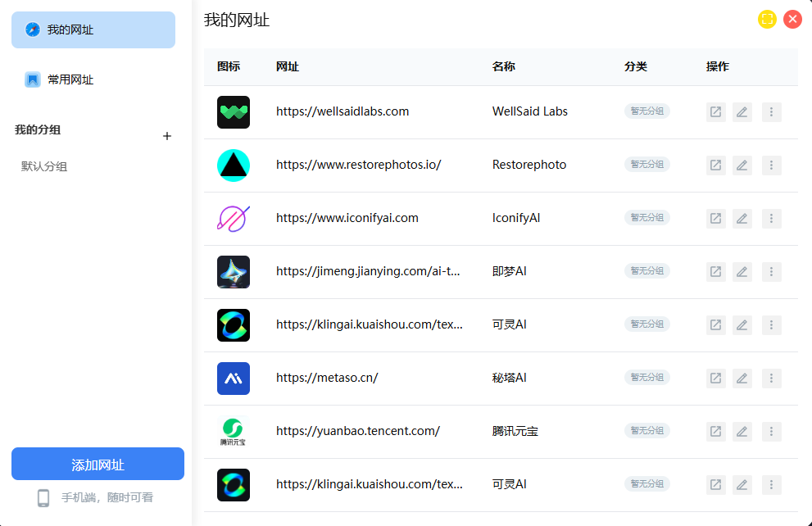Open the 腾讯元宝 link externally
This screenshot has width=812, height=526.
coord(715,432)
